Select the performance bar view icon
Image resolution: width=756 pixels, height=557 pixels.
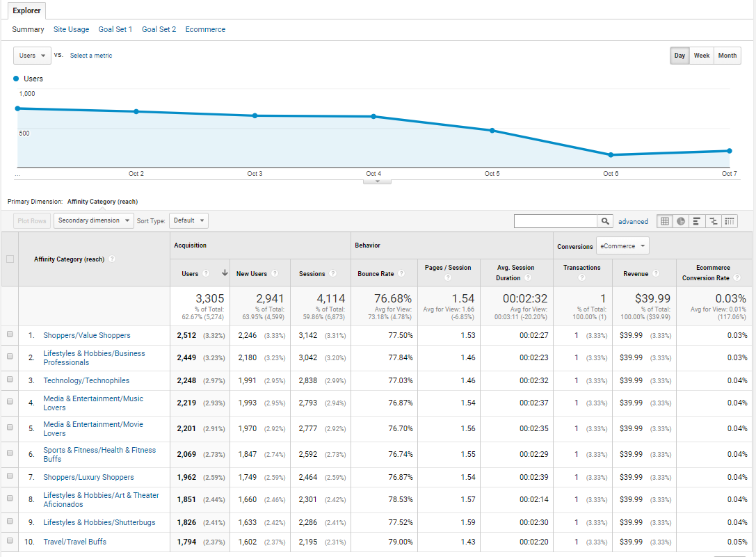coord(697,221)
